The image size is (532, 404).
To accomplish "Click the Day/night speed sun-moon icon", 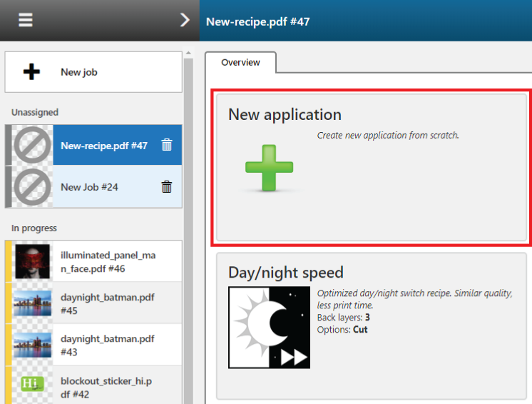I will [269, 328].
